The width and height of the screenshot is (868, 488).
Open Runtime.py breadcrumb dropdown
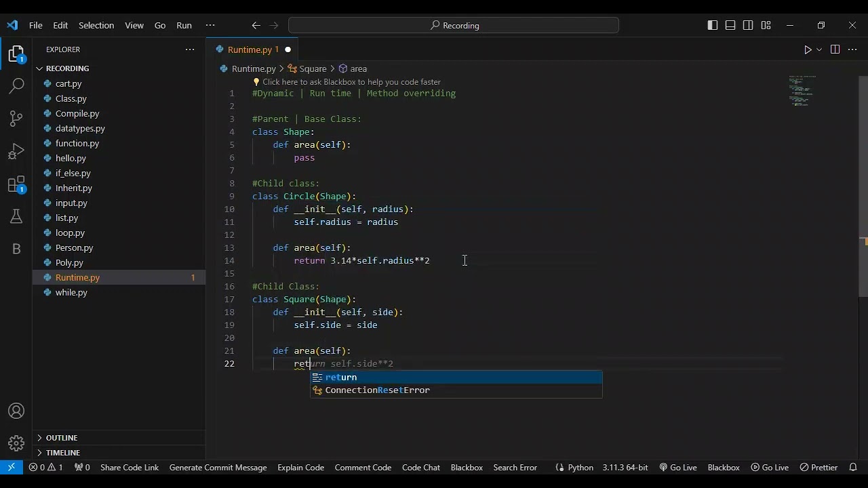point(248,68)
